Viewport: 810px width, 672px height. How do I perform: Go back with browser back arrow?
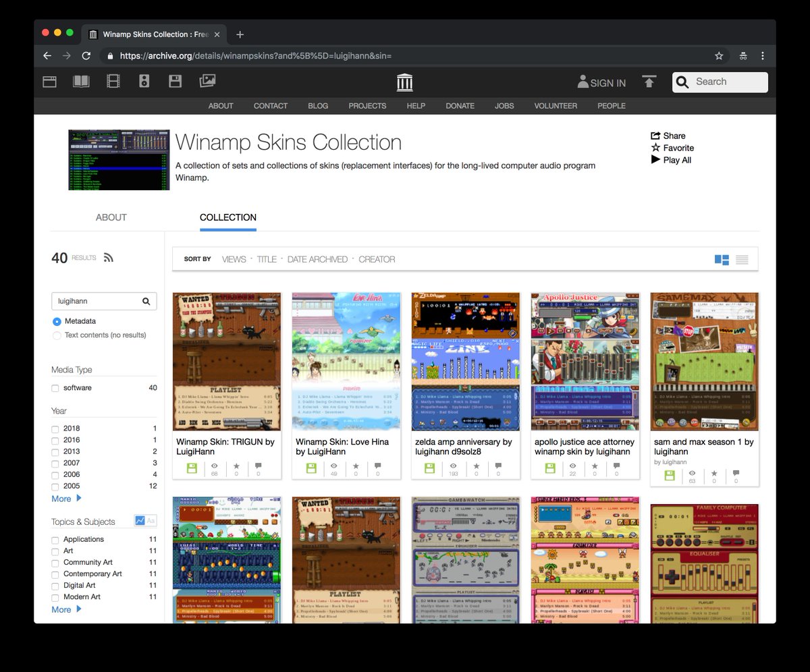[x=47, y=56]
